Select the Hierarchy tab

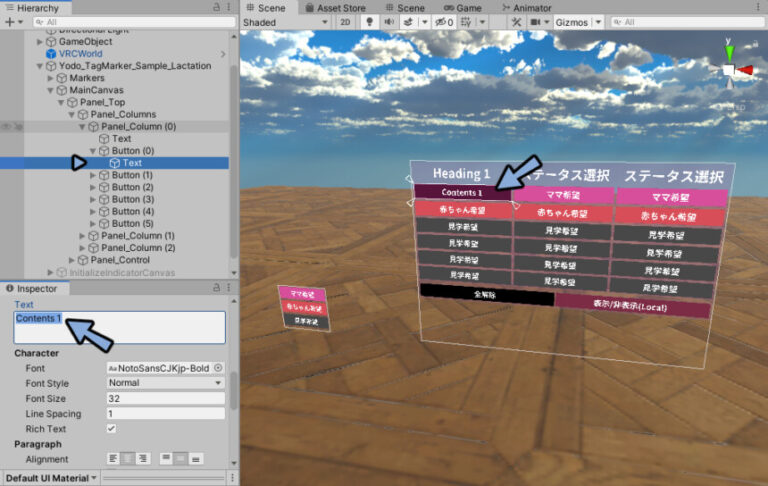32,8
